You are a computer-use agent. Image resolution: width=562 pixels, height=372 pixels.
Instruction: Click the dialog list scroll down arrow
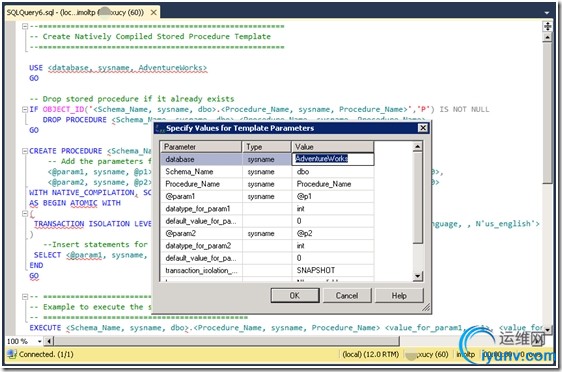[x=418, y=276]
